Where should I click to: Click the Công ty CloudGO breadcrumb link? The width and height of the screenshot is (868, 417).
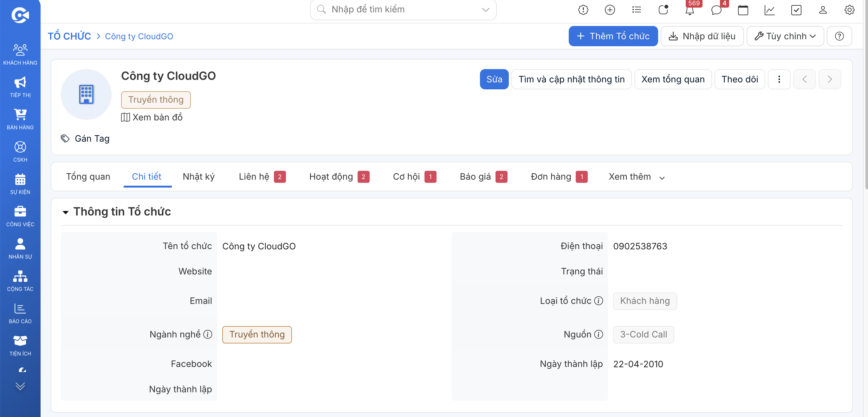(x=139, y=36)
